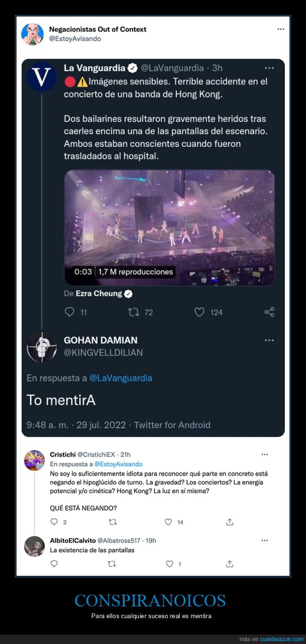Open more options on Cristichi's comment

(x=265, y=455)
